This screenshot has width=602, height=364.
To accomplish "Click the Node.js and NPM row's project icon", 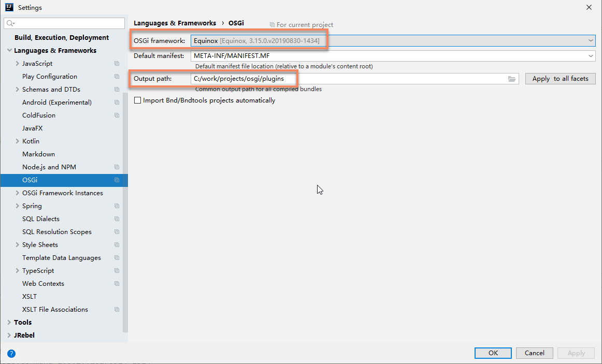I will [117, 167].
